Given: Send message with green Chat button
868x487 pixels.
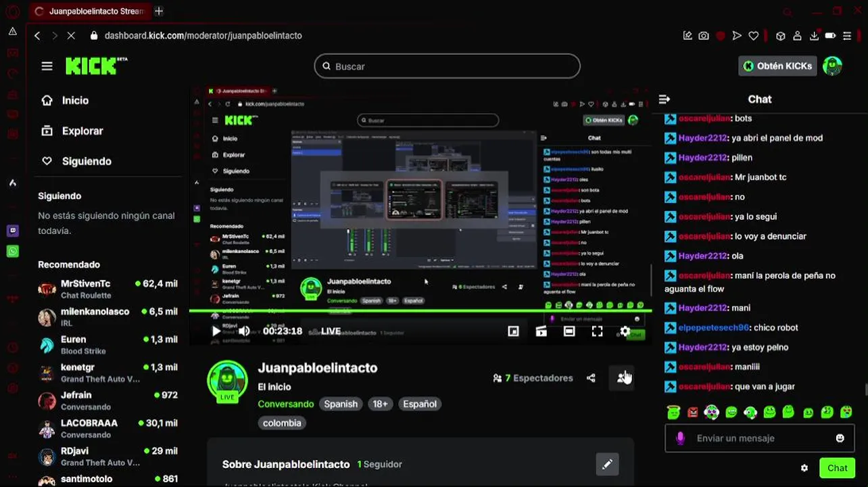Looking at the screenshot, I should pos(837,468).
